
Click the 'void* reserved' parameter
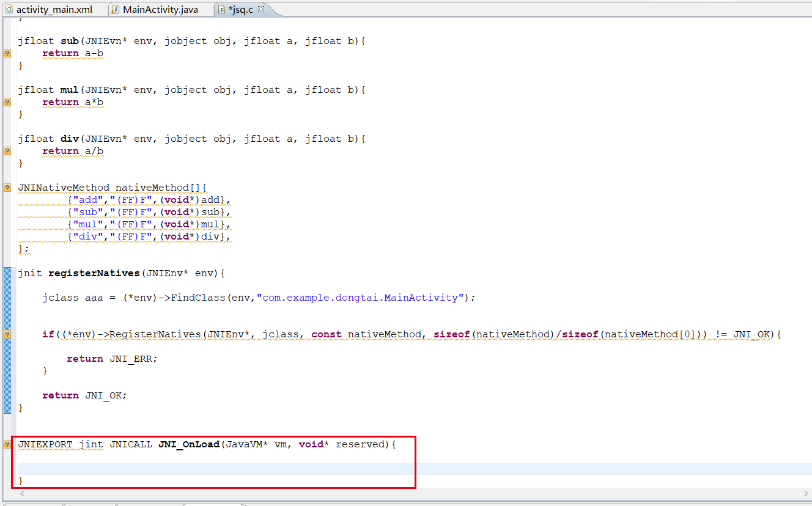tap(342, 444)
